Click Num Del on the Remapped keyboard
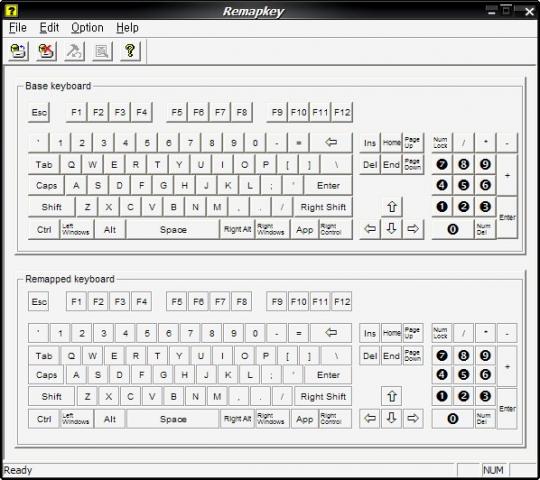The image size is (540, 480). point(485,418)
